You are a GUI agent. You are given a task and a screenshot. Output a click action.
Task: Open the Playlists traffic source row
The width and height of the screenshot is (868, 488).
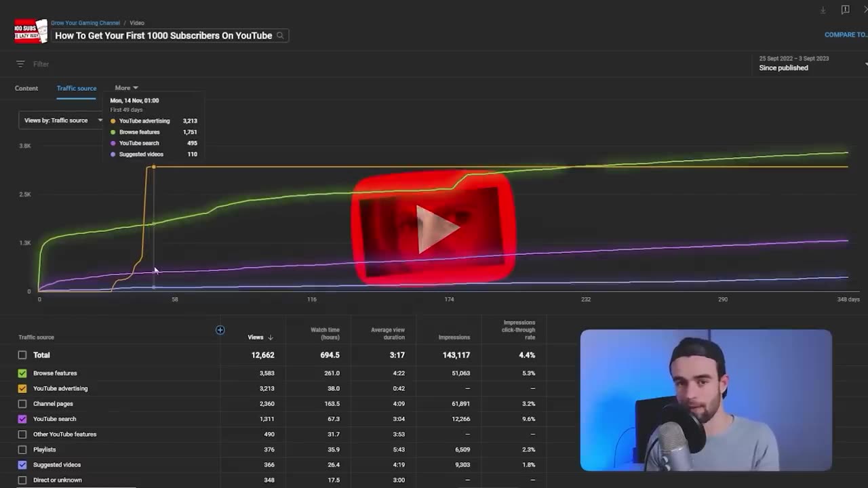(x=44, y=449)
